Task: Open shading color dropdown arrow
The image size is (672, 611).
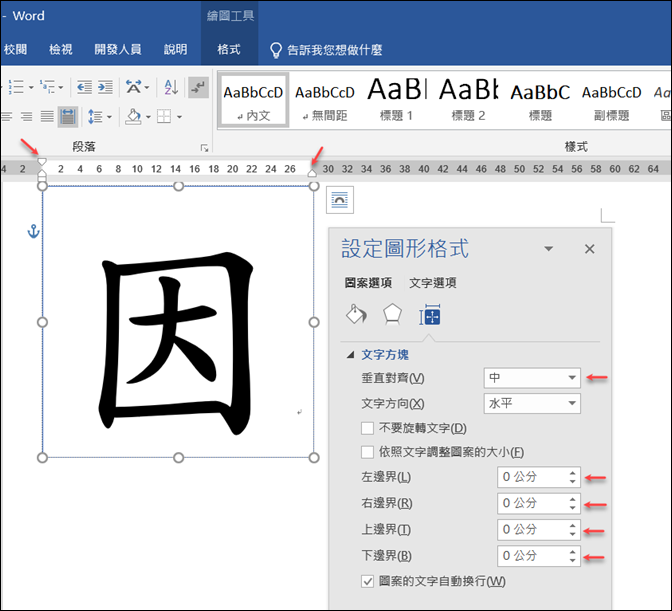Action: tap(148, 117)
